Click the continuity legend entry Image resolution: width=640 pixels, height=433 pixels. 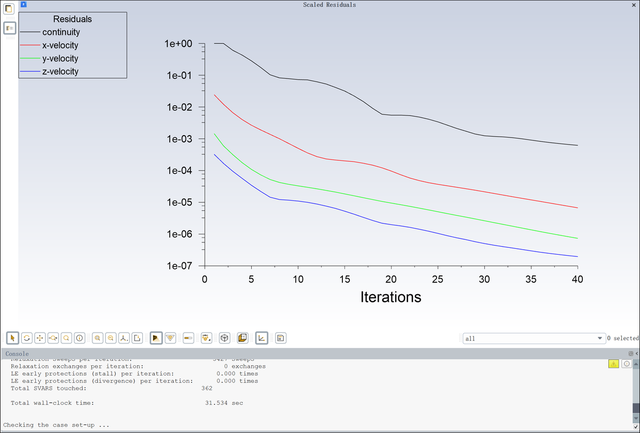[x=50, y=32]
